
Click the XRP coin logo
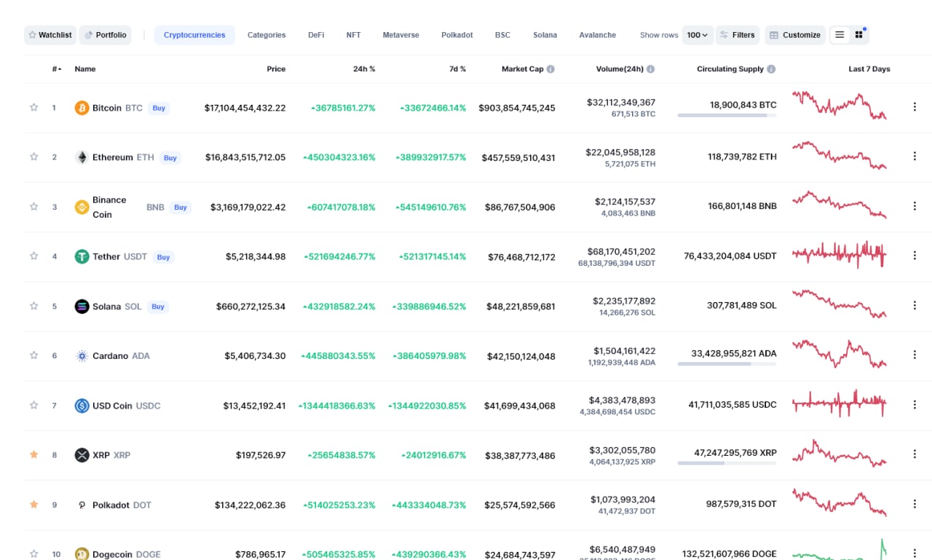pyautogui.click(x=82, y=455)
